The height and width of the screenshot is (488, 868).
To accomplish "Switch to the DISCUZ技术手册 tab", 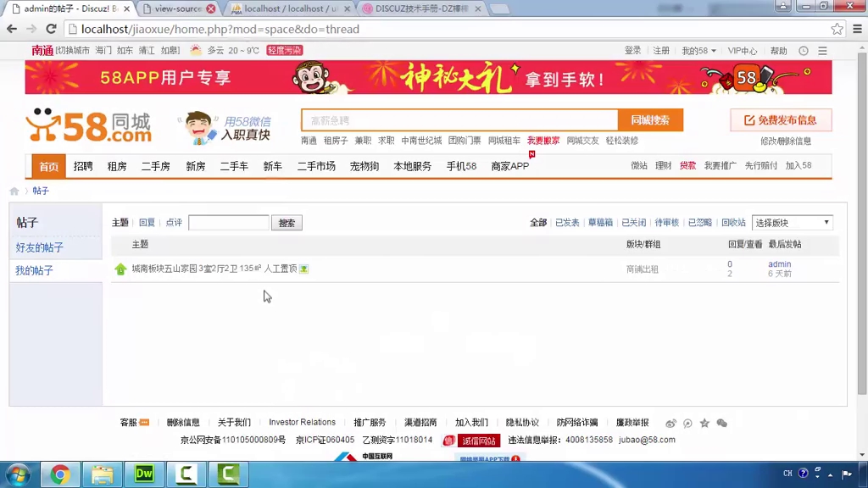I will (422, 8).
